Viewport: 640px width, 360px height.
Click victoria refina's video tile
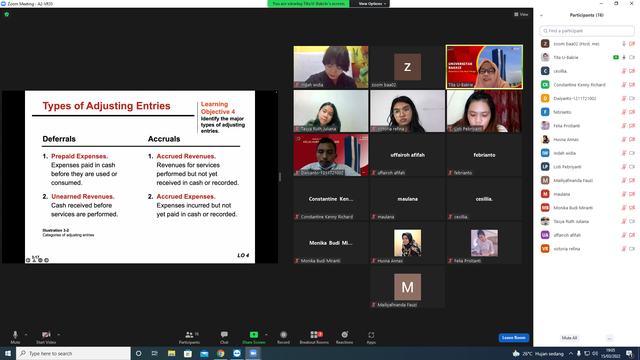coord(407,111)
